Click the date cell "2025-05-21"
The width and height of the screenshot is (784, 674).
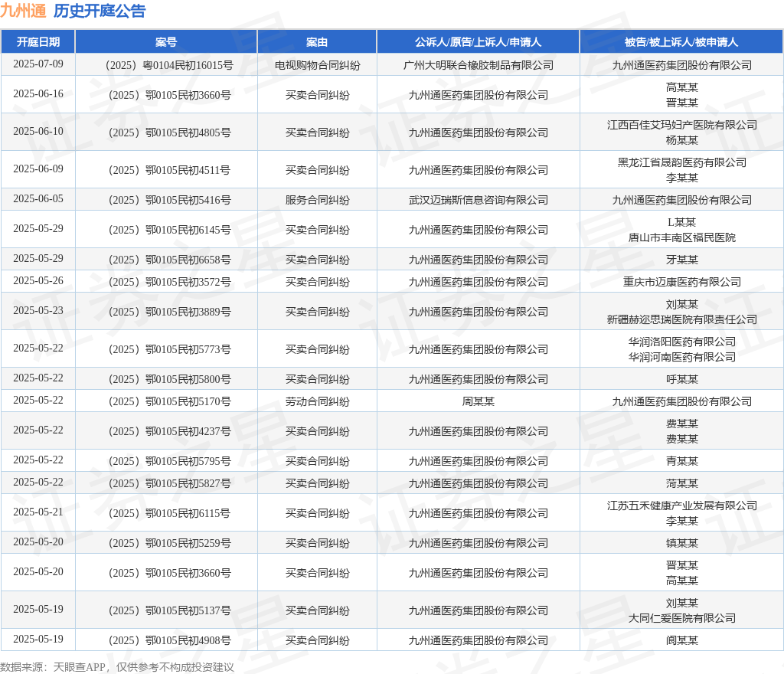click(x=38, y=512)
